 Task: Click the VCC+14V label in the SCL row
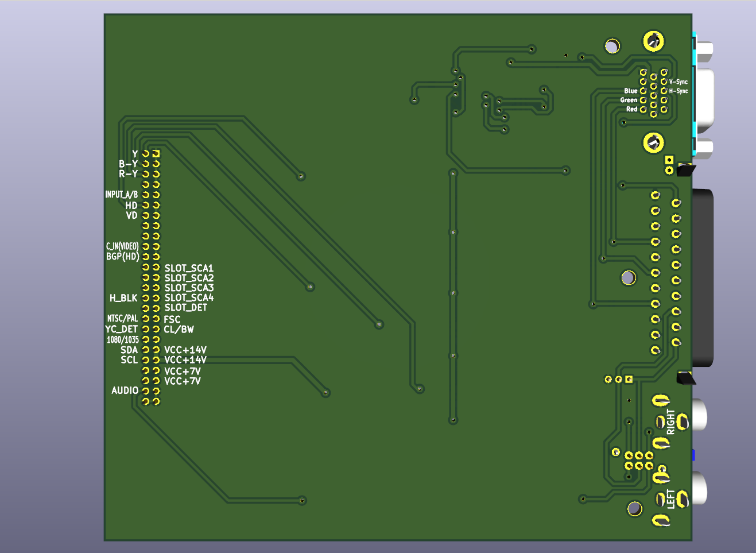[x=185, y=359]
